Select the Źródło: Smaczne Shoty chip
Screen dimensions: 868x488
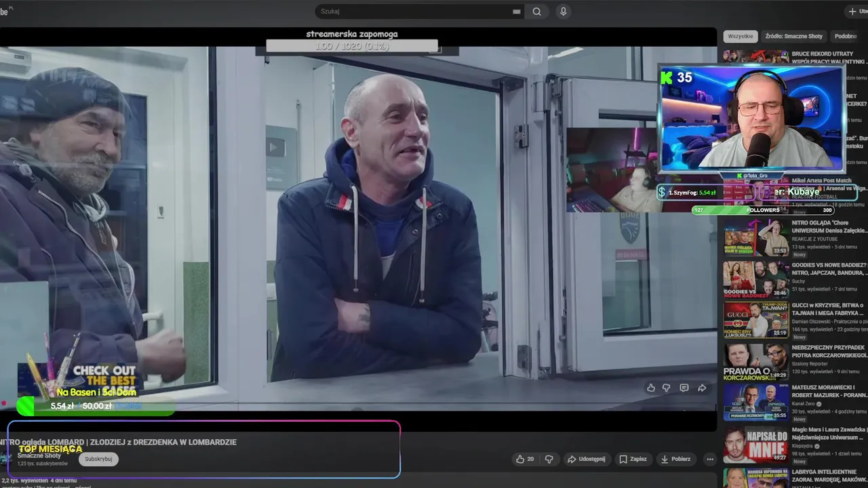[793, 36]
